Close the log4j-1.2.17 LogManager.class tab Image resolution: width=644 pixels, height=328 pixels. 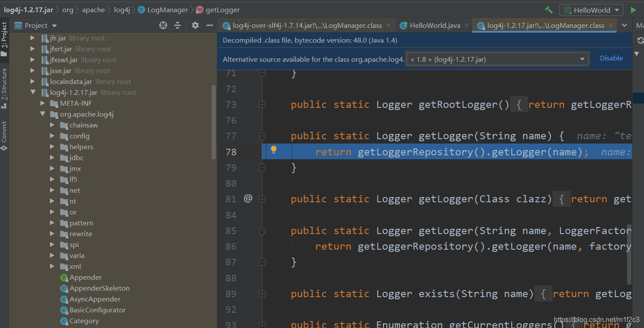(611, 26)
